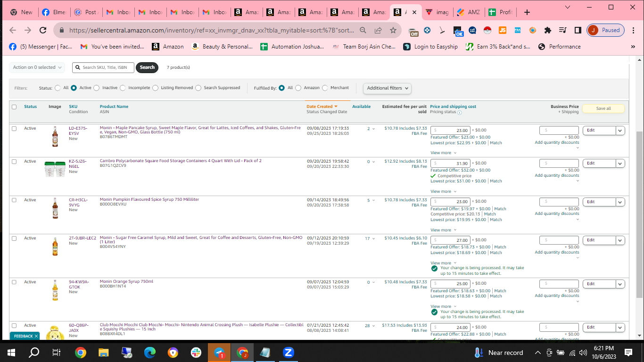Image resolution: width=644 pixels, height=362 pixels.
Task: Open Windows Task View
Action: coord(57,352)
